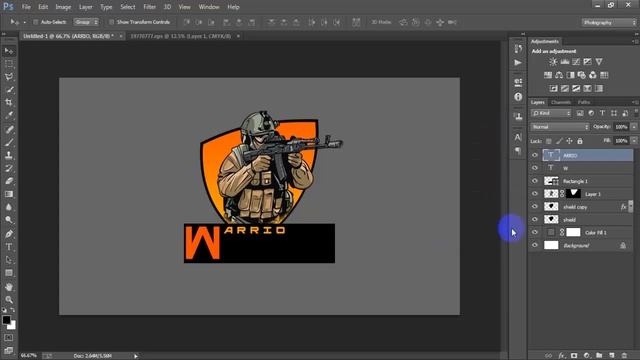The image size is (640, 360).
Task: Select the Lasso tool
Action: (9, 77)
